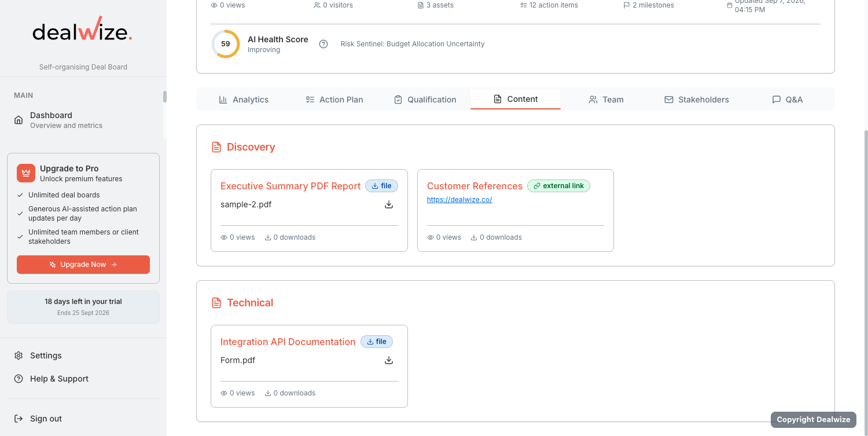Click the Form.pdf file name
This screenshot has width=868, height=436.
tap(238, 360)
